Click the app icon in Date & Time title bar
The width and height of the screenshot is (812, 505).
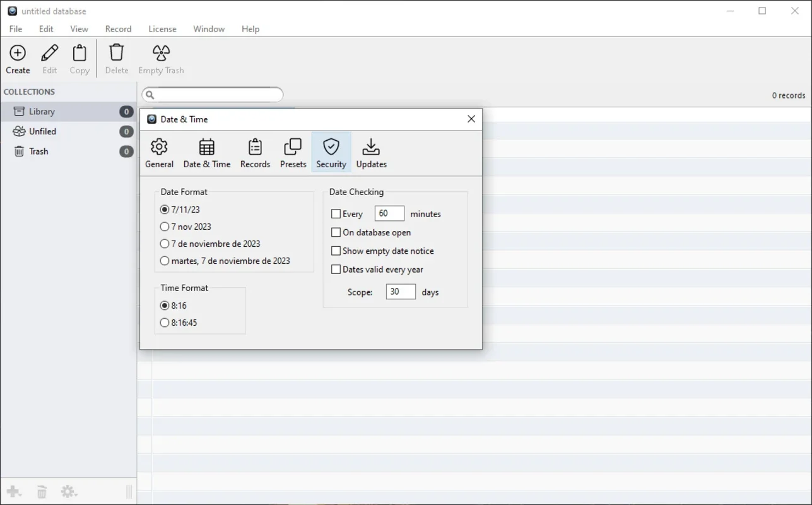tap(151, 119)
